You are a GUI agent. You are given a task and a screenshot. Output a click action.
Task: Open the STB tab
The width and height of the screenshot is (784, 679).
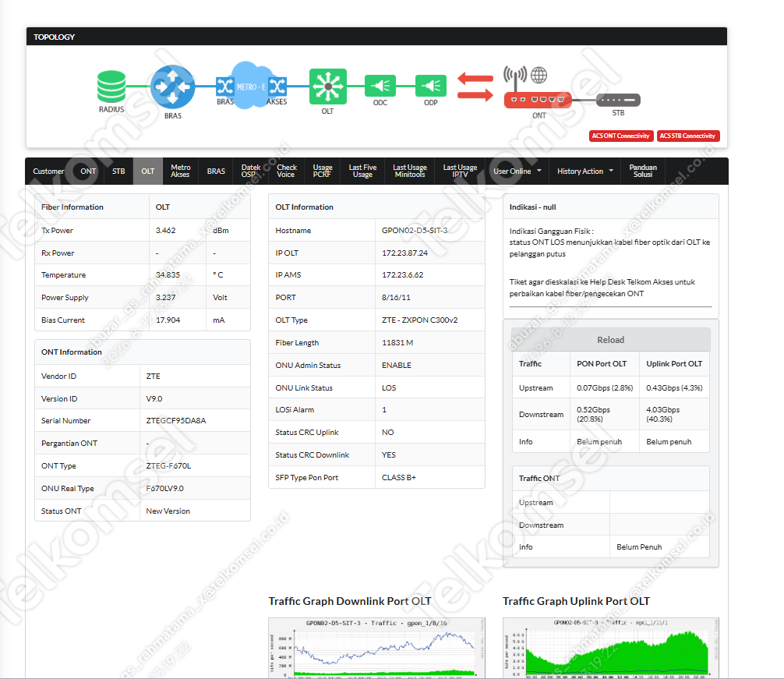tap(118, 172)
